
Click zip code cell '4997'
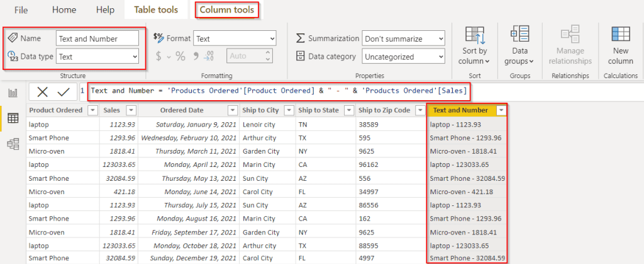(x=392, y=258)
